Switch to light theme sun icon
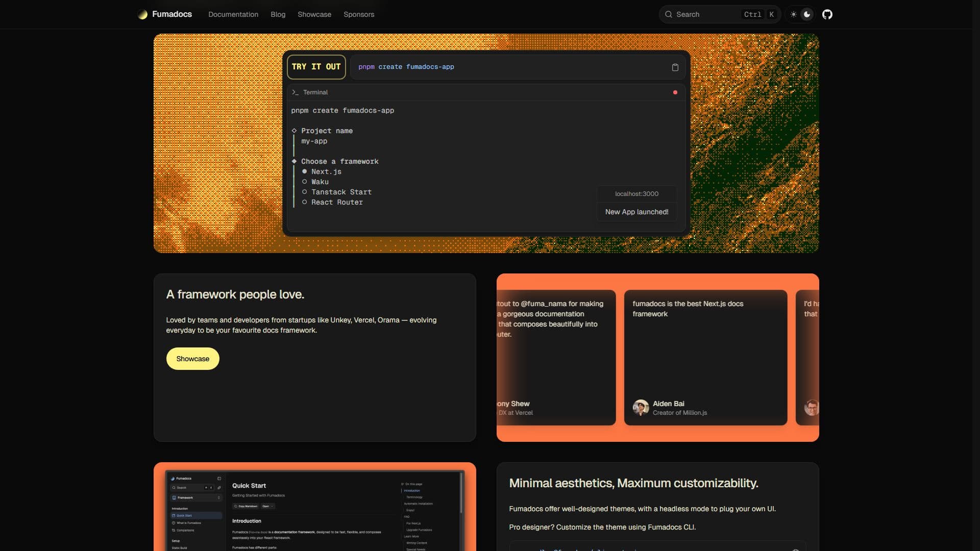The width and height of the screenshot is (980, 551). [793, 14]
